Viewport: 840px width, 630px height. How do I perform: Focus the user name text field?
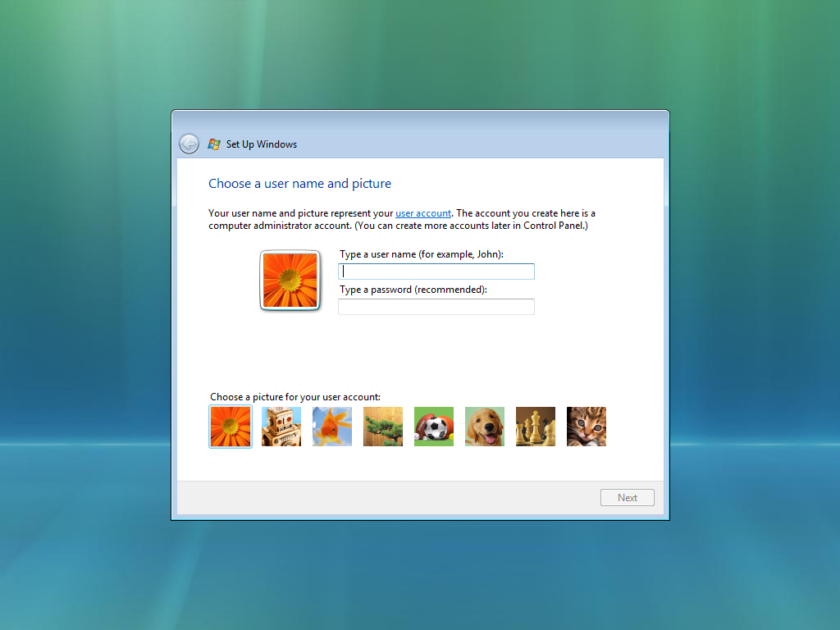(436, 272)
